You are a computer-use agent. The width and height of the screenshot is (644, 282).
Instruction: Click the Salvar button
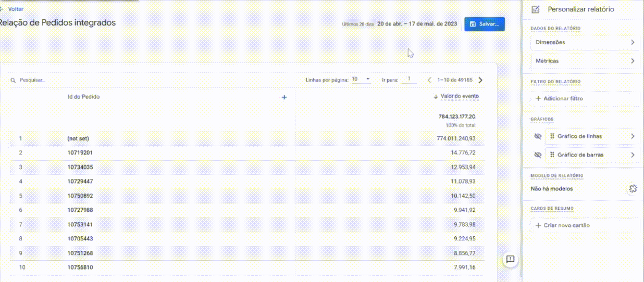(484, 24)
